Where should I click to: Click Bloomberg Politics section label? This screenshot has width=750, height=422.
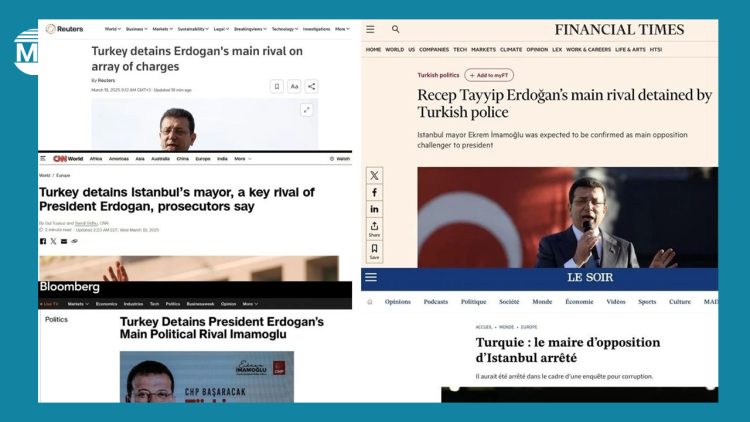point(56,320)
